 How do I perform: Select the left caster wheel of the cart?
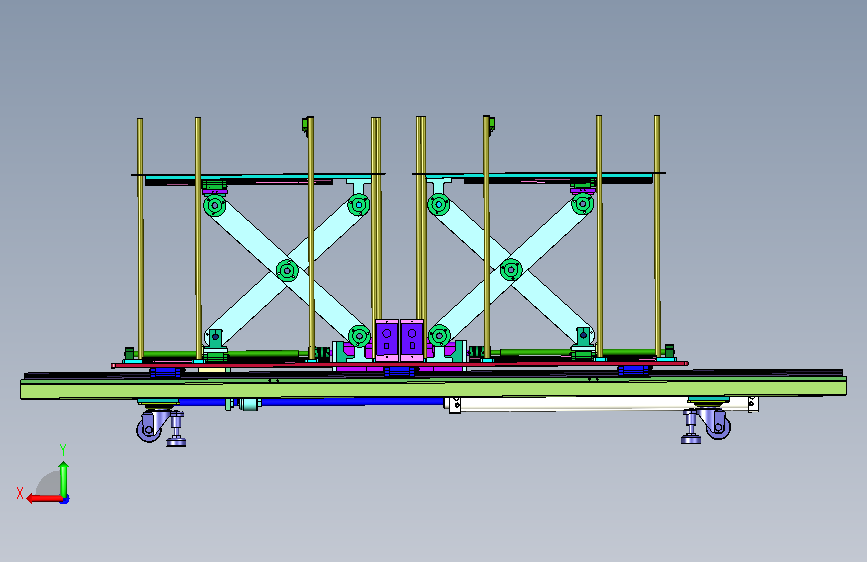coord(149,429)
